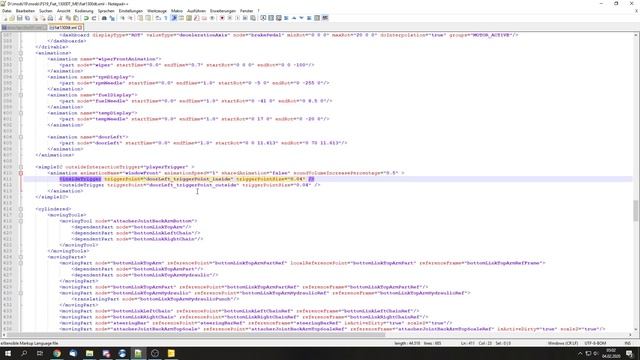The image size is (640, 360).
Task: Click the vertical scrollbar thumb
Action: point(636,210)
